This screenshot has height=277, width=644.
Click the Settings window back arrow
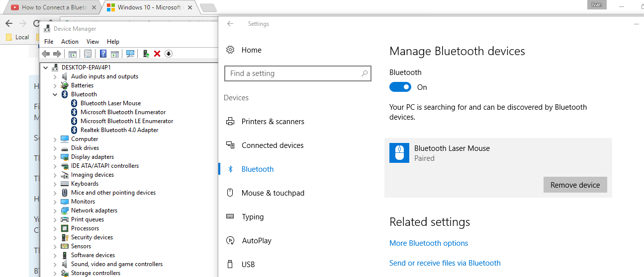coord(230,24)
